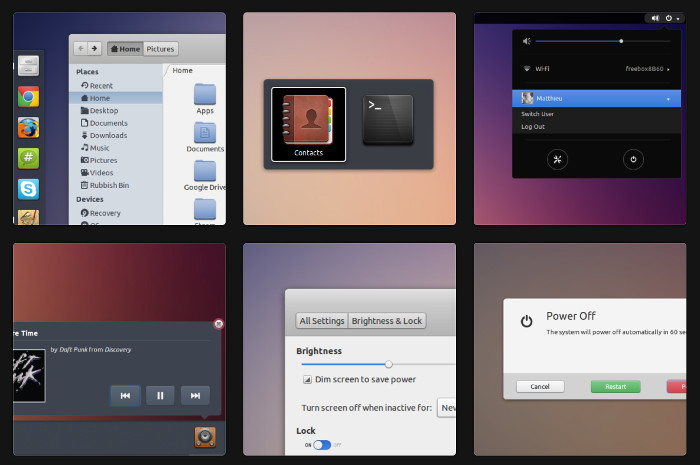Toggle the Lock on/off switch
Image resolution: width=700 pixels, height=465 pixels.
coord(322,445)
